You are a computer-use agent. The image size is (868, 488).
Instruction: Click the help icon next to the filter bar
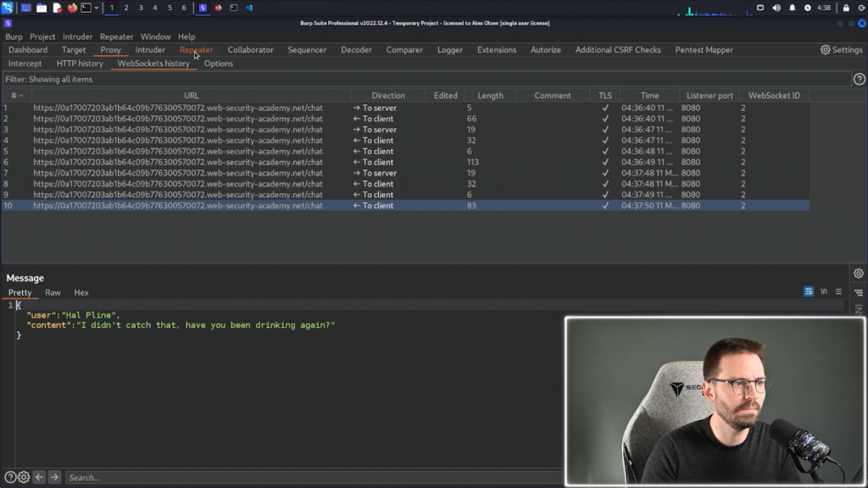[x=859, y=79]
